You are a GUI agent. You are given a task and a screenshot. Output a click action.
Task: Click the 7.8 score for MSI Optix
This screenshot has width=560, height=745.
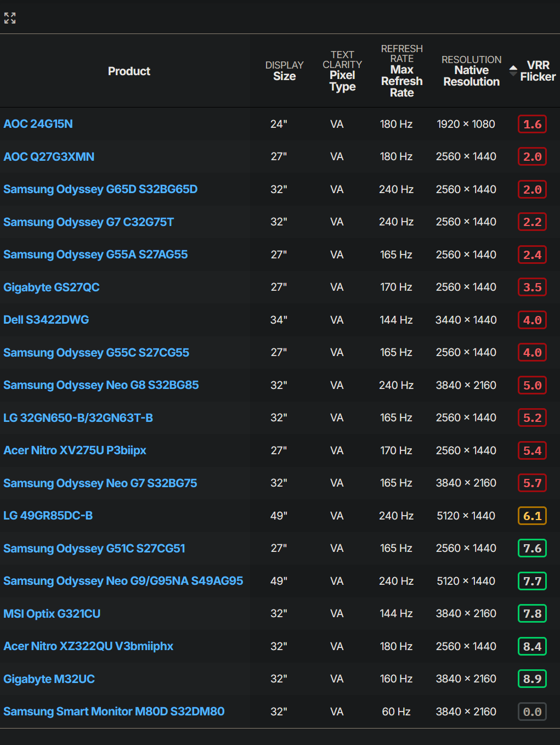click(532, 614)
